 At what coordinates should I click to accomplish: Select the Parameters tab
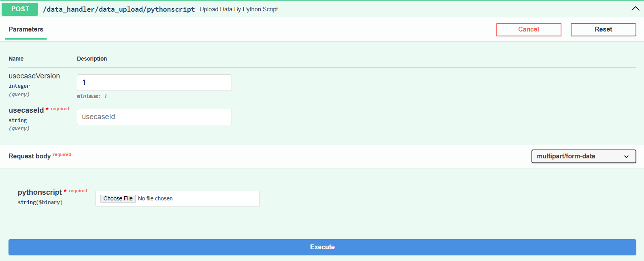[26, 29]
